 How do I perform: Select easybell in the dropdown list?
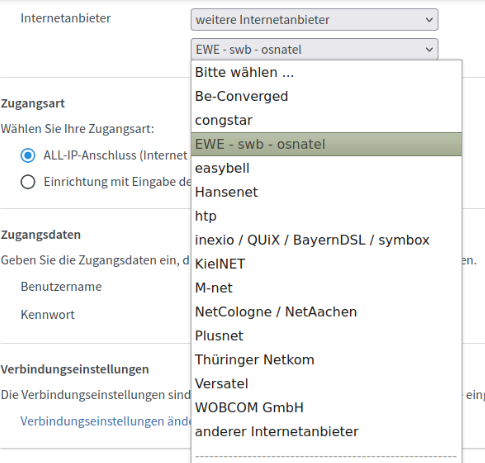(x=327, y=168)
